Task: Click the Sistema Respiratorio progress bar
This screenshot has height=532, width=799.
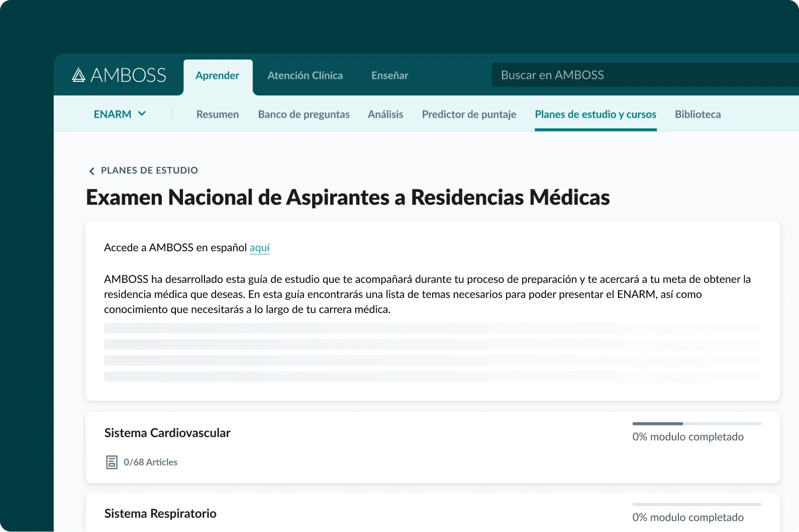Action: coord(697,504)
